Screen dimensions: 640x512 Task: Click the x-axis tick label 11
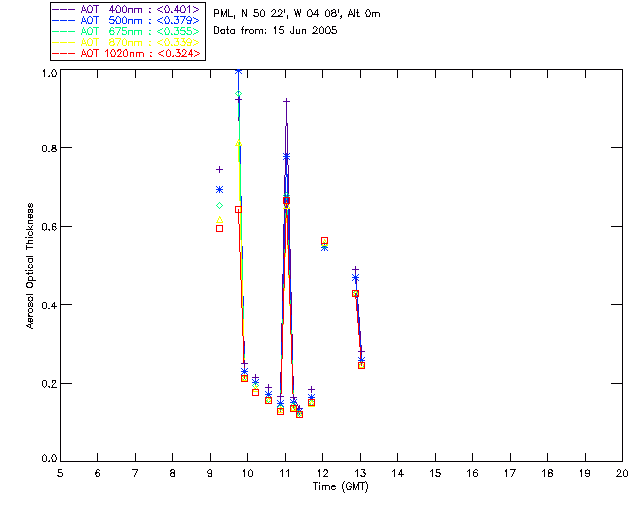coord(285,473)
